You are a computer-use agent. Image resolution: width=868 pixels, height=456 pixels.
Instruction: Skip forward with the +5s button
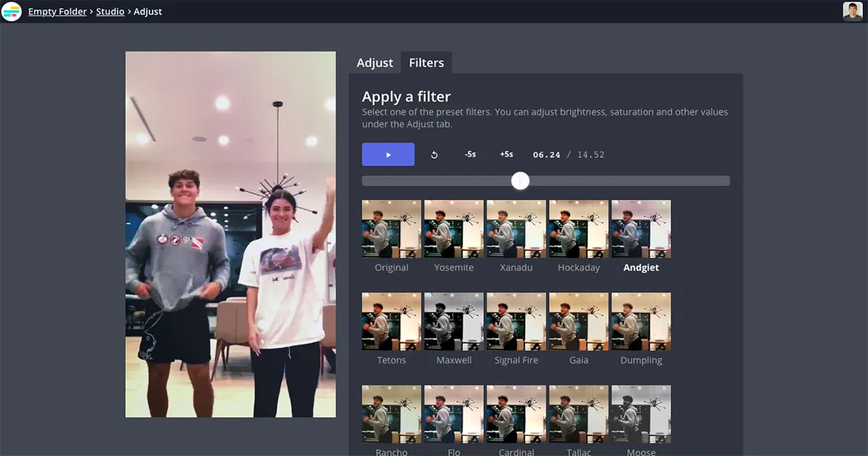[506, 154]
